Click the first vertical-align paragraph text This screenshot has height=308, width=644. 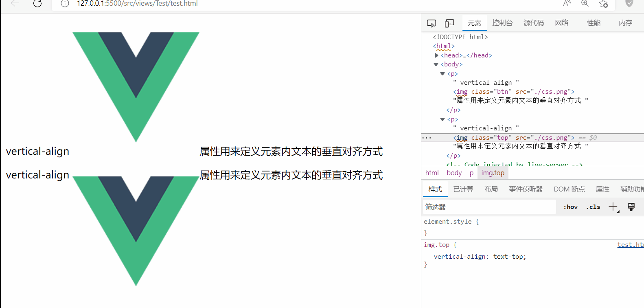pos(37,151)
